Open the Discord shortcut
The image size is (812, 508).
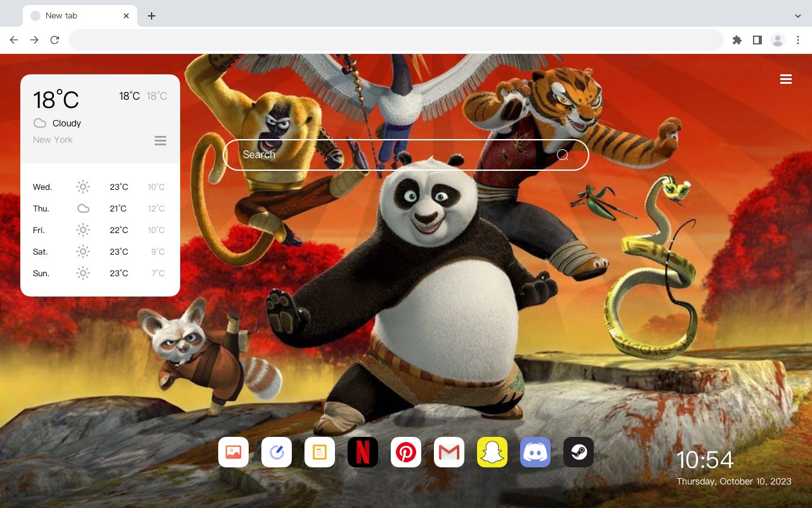535,452
